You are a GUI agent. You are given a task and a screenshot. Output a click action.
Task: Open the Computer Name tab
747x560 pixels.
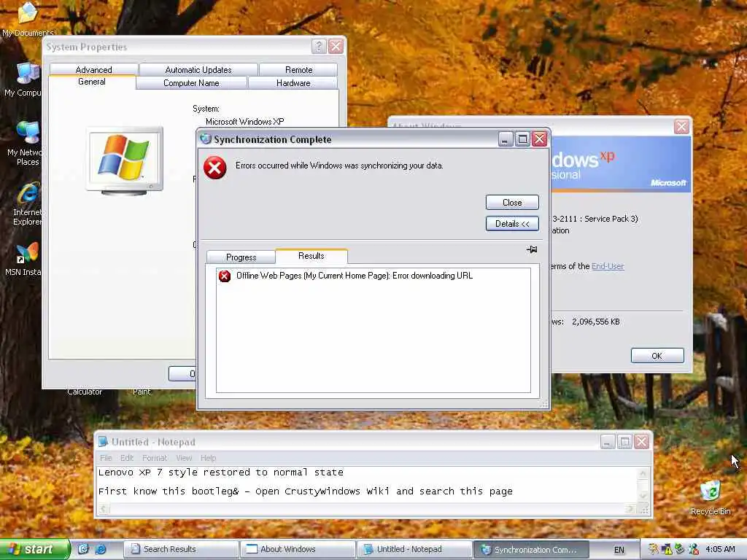pyautogui.click(x=191, y=83)
